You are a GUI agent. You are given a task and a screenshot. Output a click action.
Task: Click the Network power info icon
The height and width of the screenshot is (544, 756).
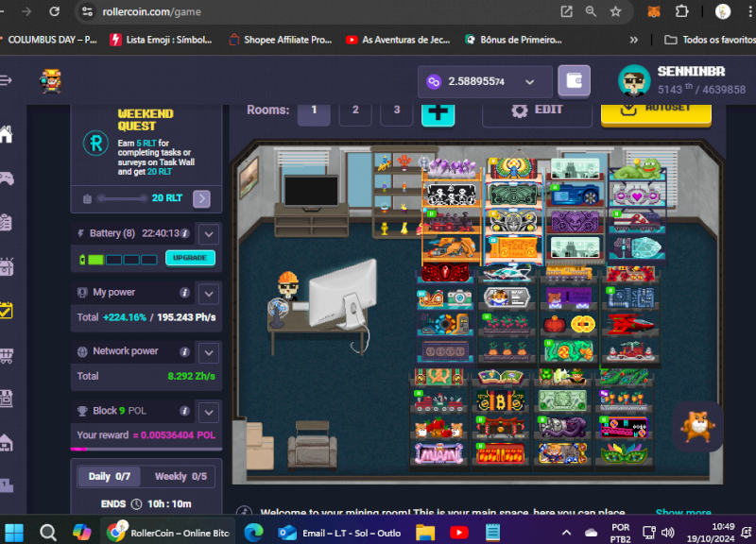tap(184, 351)
